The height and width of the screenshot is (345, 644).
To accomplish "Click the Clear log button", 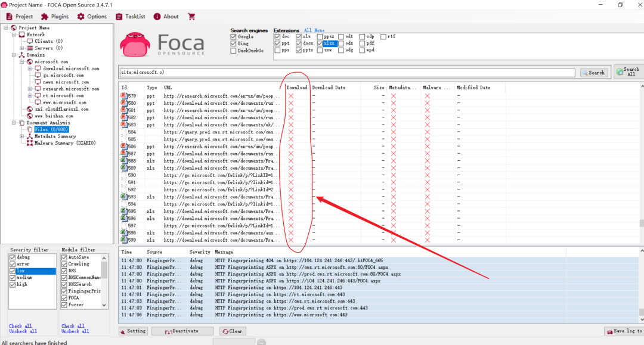I will (233, 331).
